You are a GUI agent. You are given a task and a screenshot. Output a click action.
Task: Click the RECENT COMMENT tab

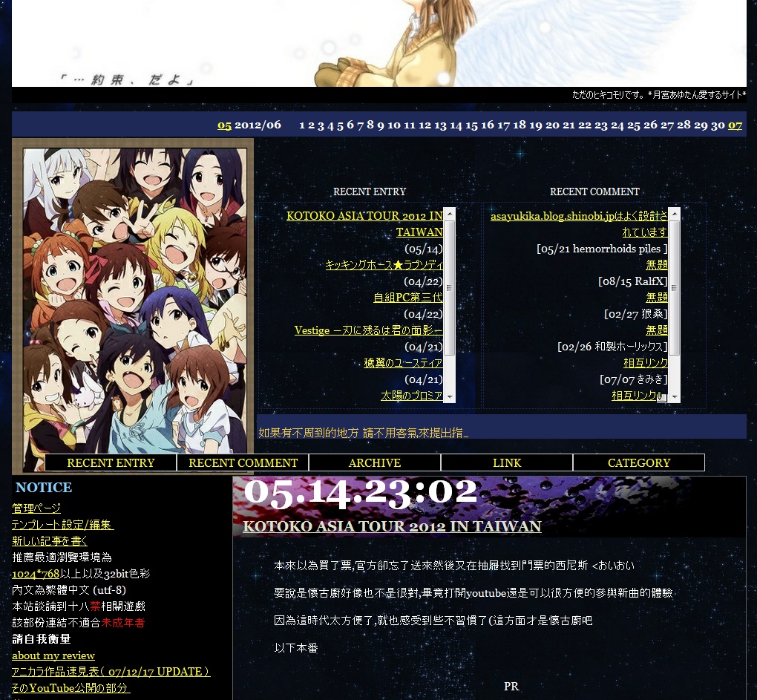tap(243, 462)
